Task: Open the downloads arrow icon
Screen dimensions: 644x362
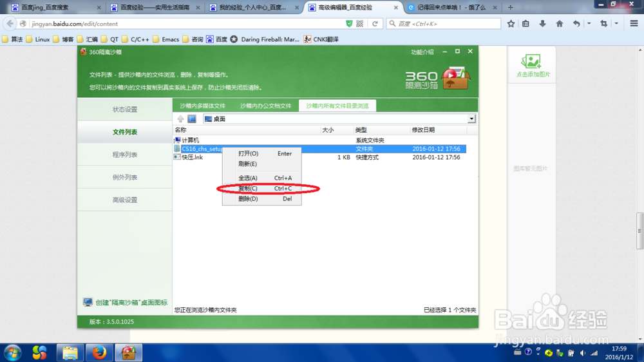Action: [x=542, y=24]
